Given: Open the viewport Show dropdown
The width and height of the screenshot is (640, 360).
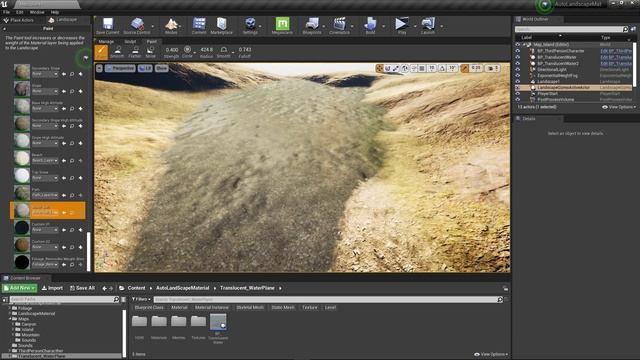Looking at the screenshot, I should click(162, 68).
